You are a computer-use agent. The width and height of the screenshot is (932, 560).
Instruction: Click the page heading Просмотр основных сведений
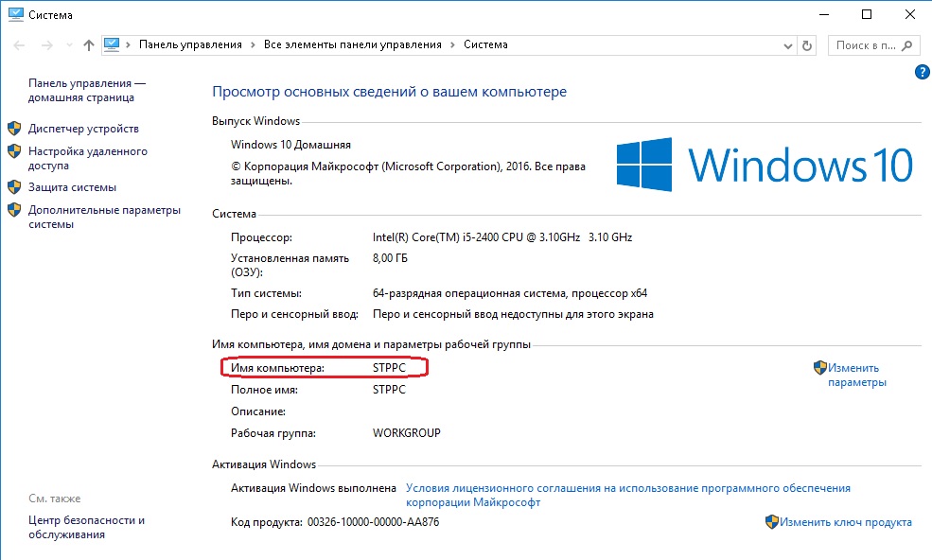pyautogui.click(x=389, y=92)
